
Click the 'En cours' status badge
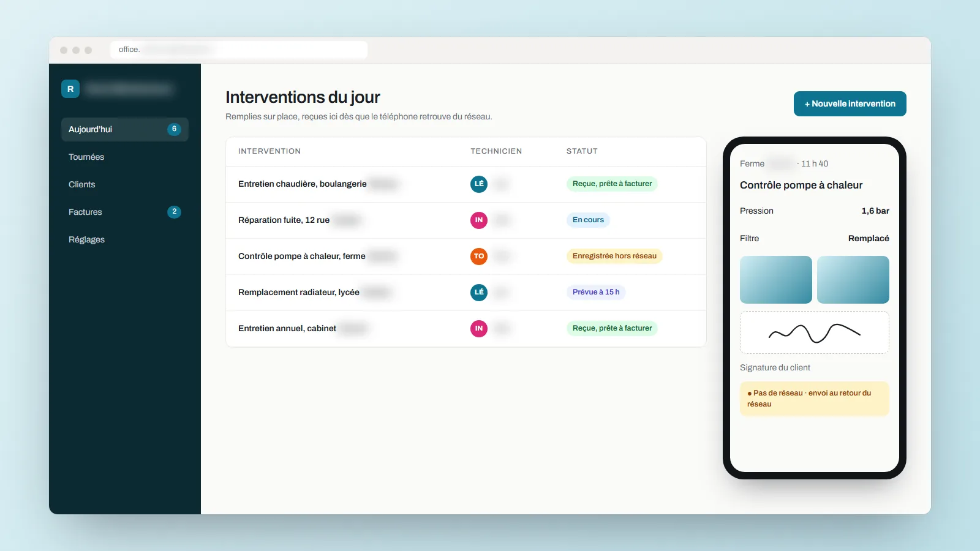(x=588, y=220)
